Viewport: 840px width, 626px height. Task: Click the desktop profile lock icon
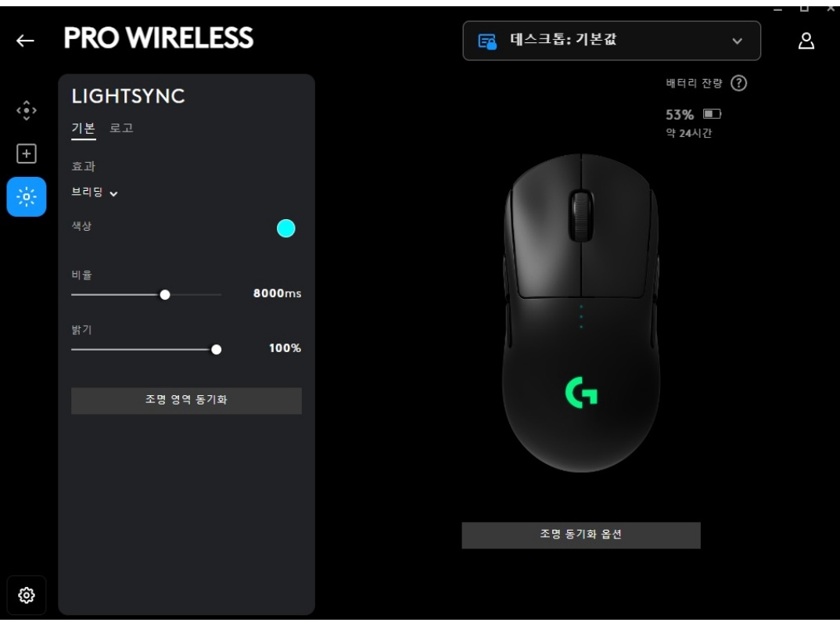pos(487,41)
